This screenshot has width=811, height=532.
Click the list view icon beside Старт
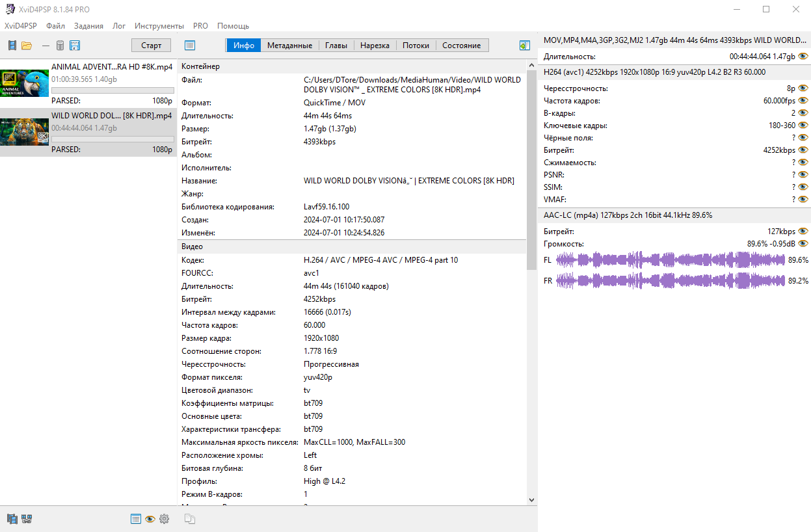(190, 46)
